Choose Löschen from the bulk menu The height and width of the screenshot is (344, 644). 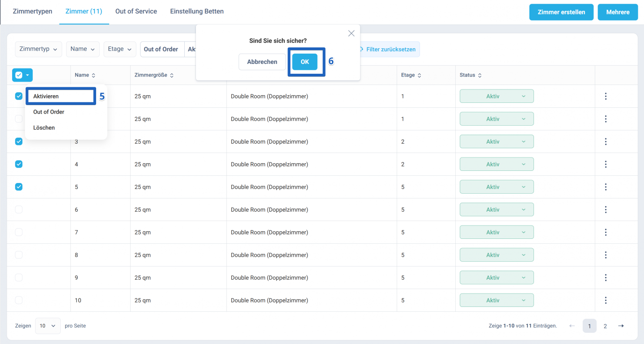coord(44,127)
